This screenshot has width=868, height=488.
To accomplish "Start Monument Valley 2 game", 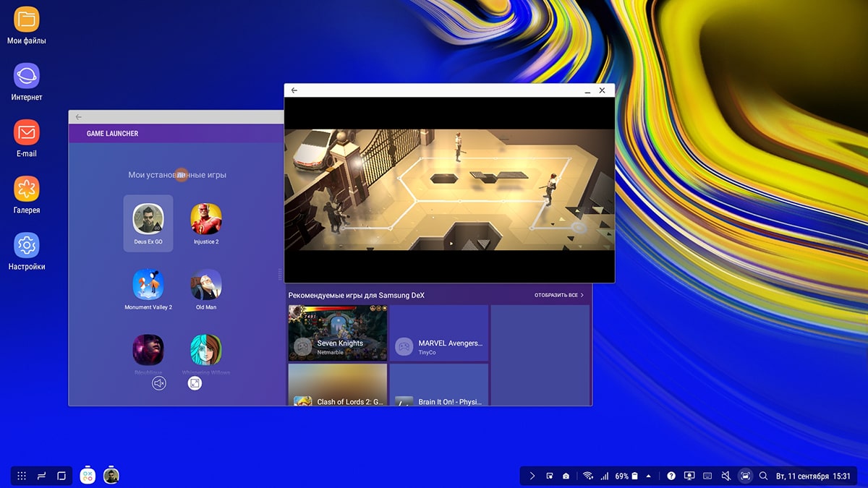I will click(x=148, y=286).
